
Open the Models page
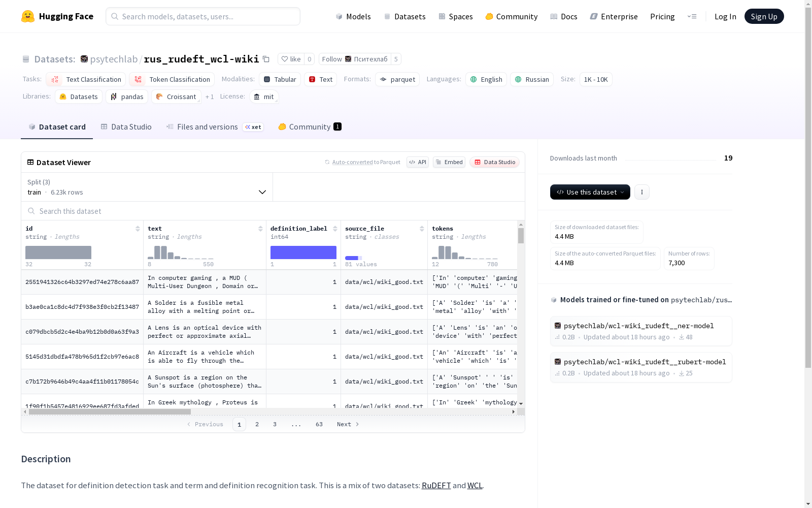(x=353, y=16)
